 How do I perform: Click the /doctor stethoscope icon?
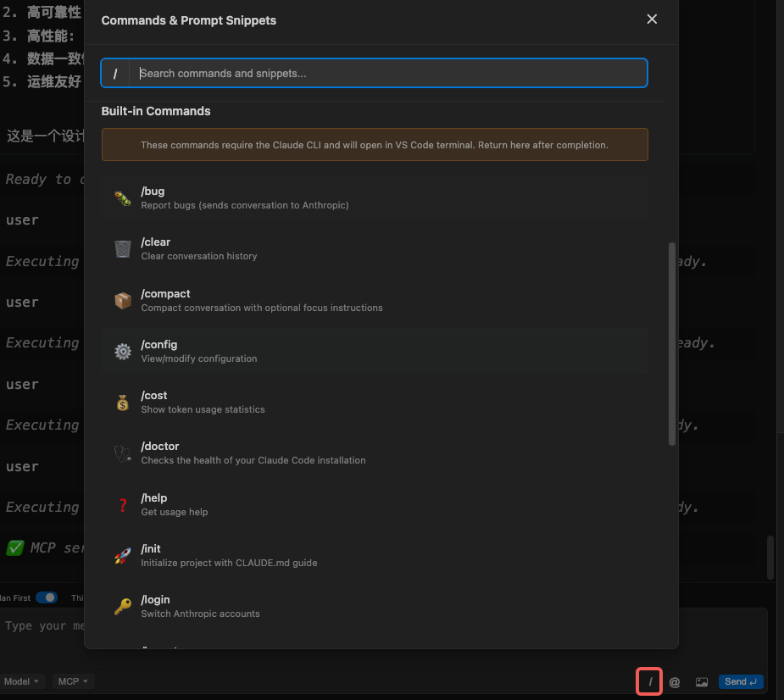point(123,453)
